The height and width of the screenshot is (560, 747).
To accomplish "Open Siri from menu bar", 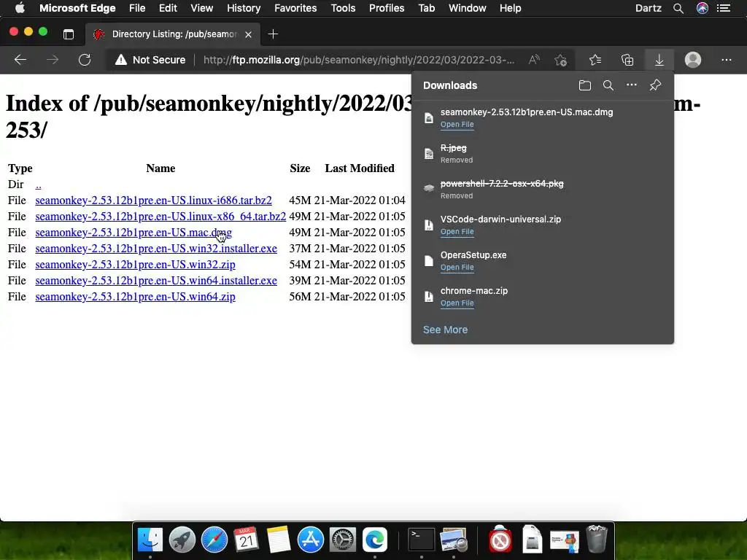I will tap(703, 8).
